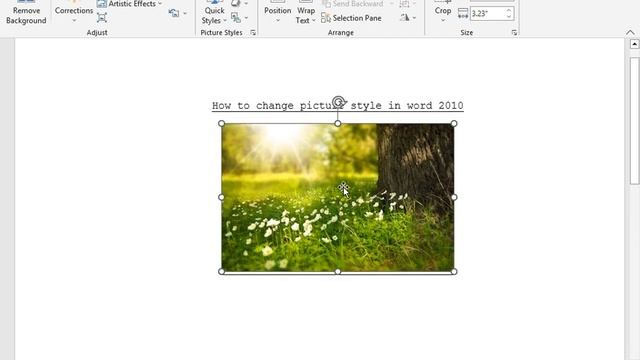Open the Picture Styles dialog launcher
Screen dimensions: 640x360
coord(253,33)
